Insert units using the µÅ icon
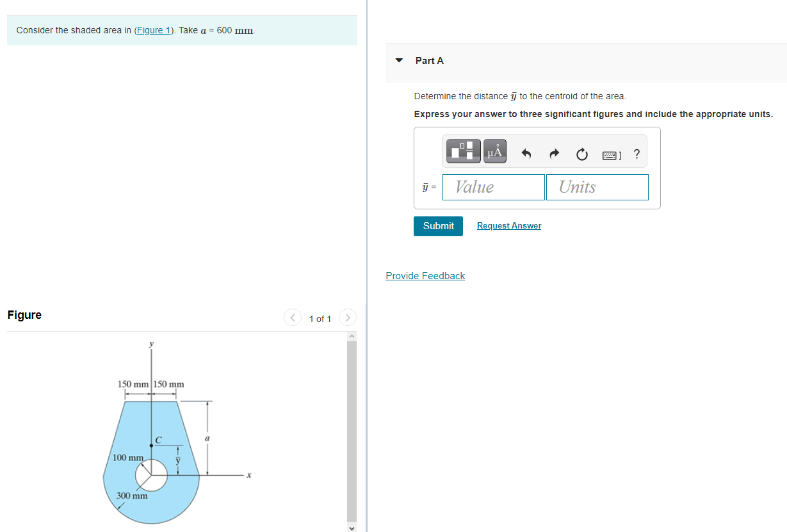The width and height of the screenshot is (787, 532). [x=494, y=151]
